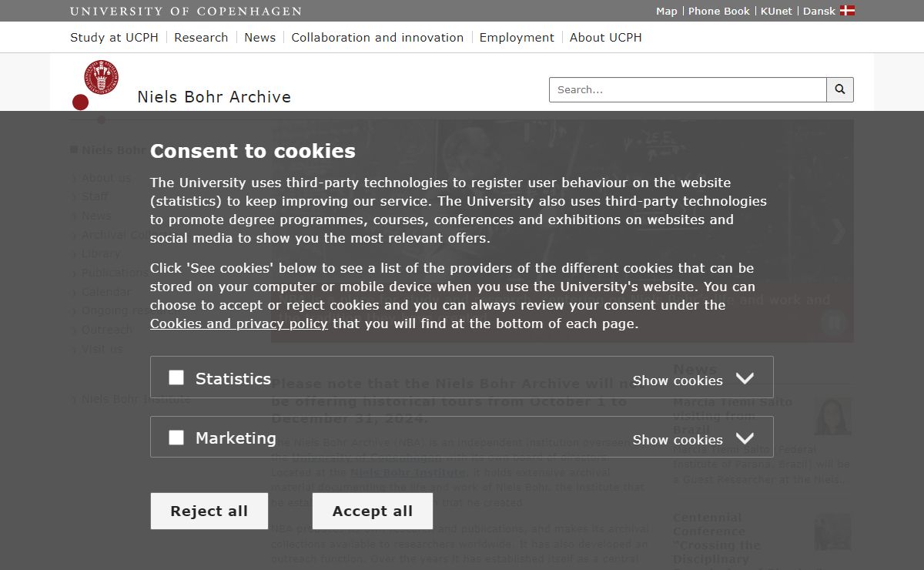Click the Consent to cookies heading
Screen dimensions: 924x570
(x=253, y=151)
